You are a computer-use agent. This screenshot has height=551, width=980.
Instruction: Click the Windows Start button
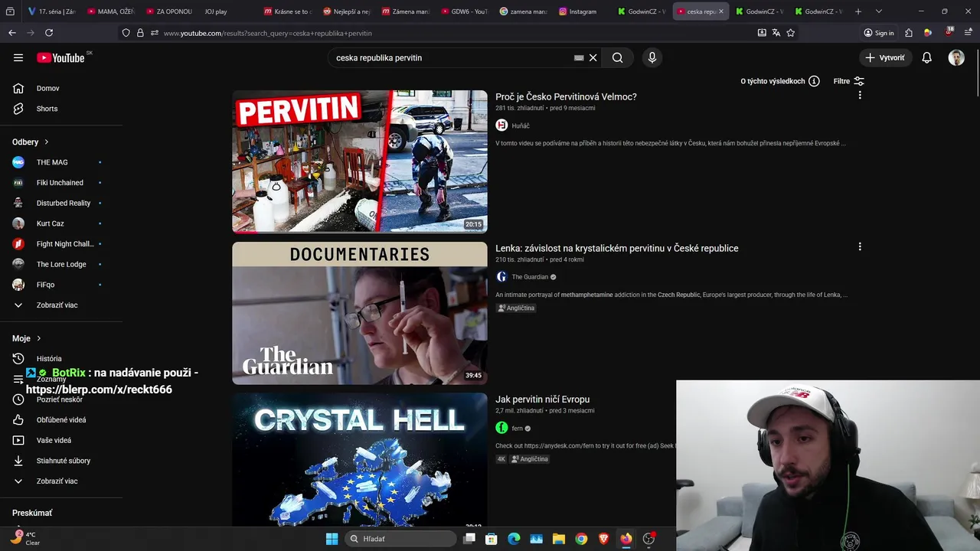[332, 539]
